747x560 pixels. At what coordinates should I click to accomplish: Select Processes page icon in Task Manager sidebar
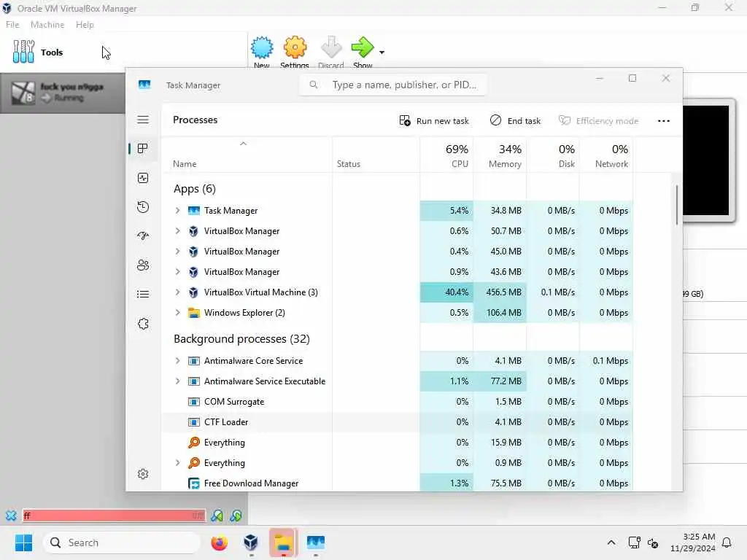pos(142,149)
